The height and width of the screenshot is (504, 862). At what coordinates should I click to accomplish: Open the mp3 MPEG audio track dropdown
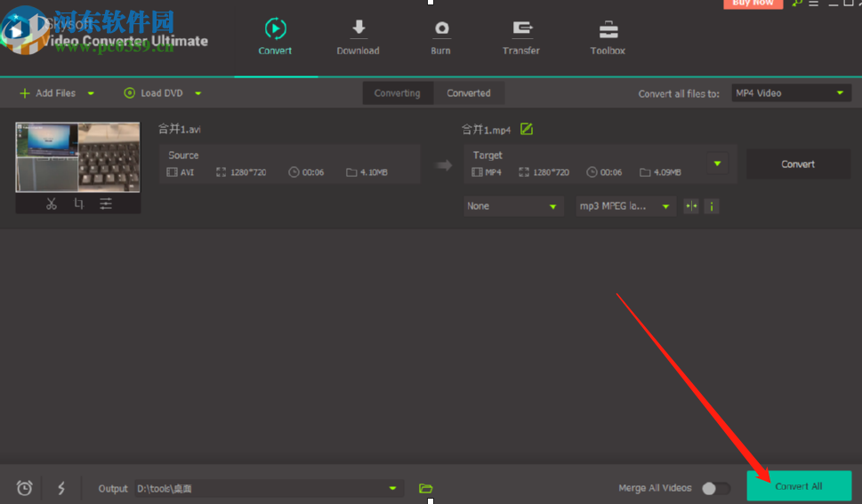point(625,206)
